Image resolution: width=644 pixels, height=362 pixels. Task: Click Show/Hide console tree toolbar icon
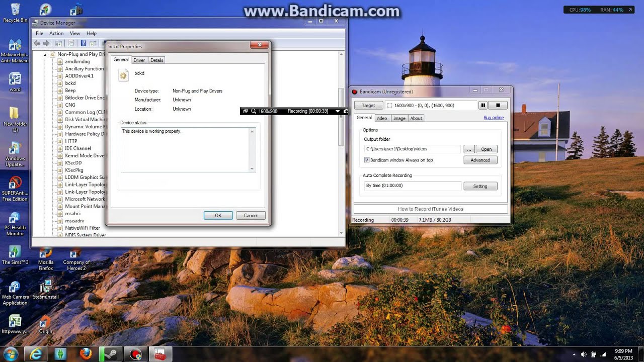(58, 44)
